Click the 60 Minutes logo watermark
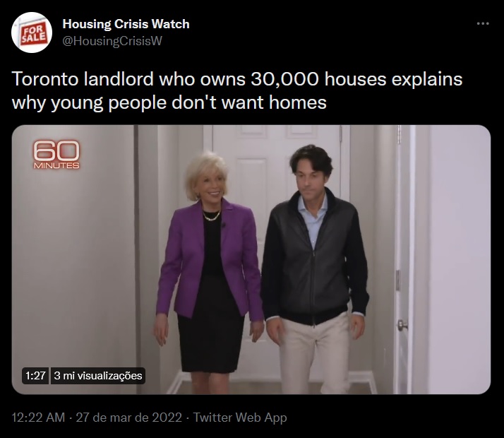 [56, 155]
